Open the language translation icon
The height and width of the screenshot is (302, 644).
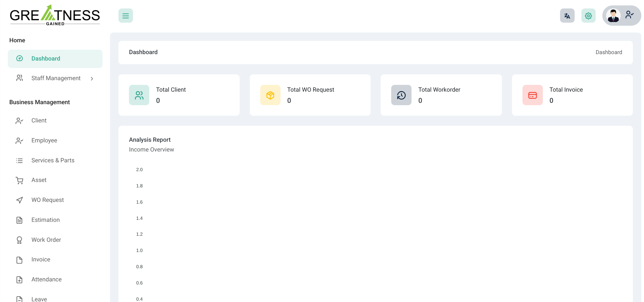click(x=567, y=16)
